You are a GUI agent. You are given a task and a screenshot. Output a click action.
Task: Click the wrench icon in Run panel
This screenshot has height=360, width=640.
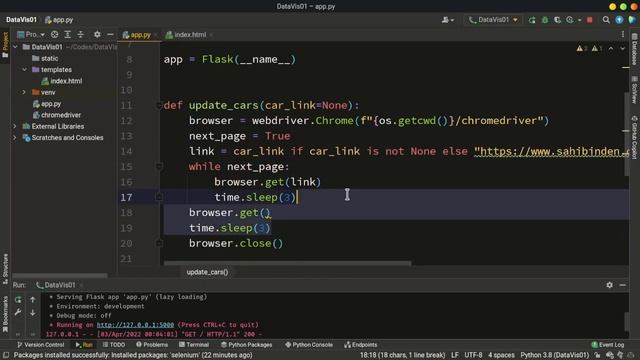pyautogui.click(x=18, y=313)
